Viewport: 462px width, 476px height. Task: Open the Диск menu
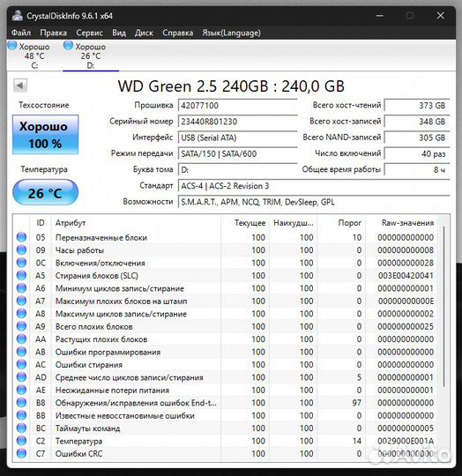(x=144, y=33)
